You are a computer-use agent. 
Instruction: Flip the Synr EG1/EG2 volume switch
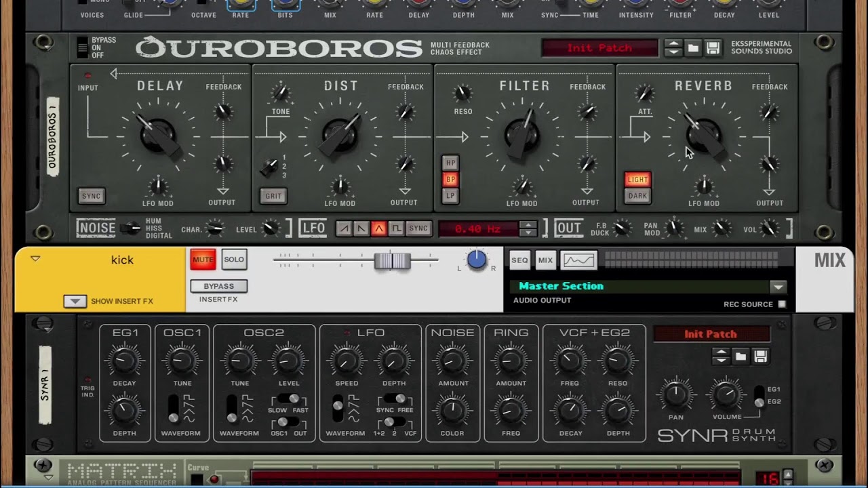759,396
